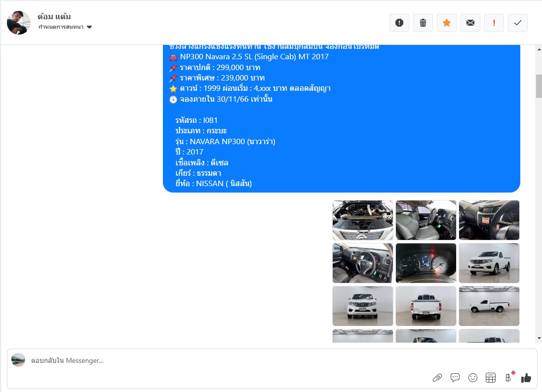The image size is (542, 392).
Task: Click the จองภายใน 30/11/66 line
Action: [x=226, y=99]
